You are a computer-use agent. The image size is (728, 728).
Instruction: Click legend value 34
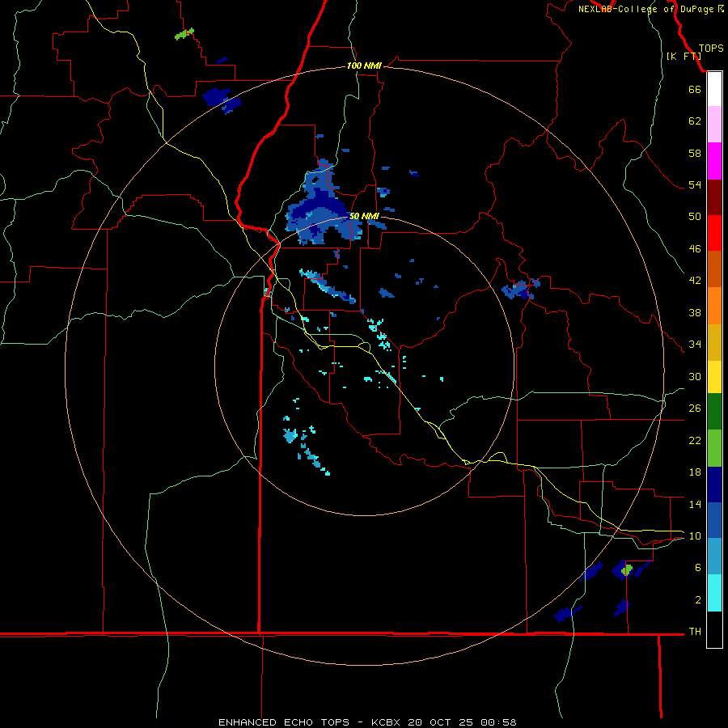point(695,345)
